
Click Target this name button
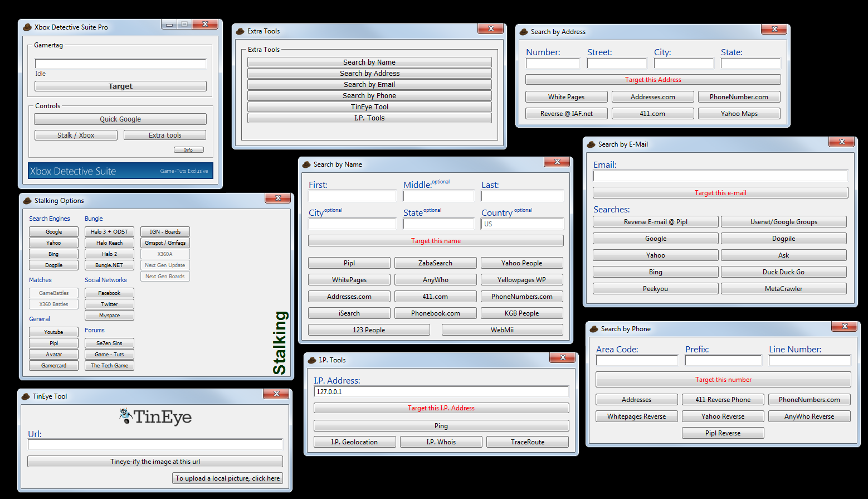(x=436, y=241)
